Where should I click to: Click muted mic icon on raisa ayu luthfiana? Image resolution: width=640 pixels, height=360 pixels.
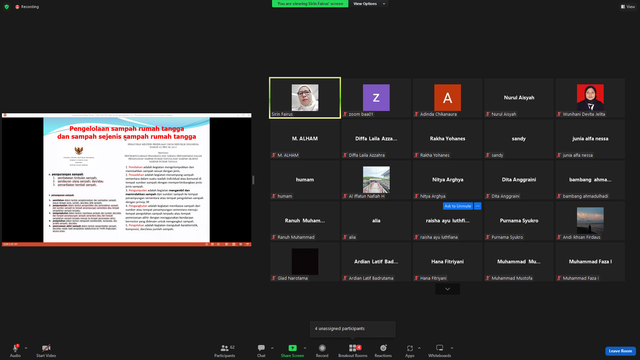tap(416, 237)
